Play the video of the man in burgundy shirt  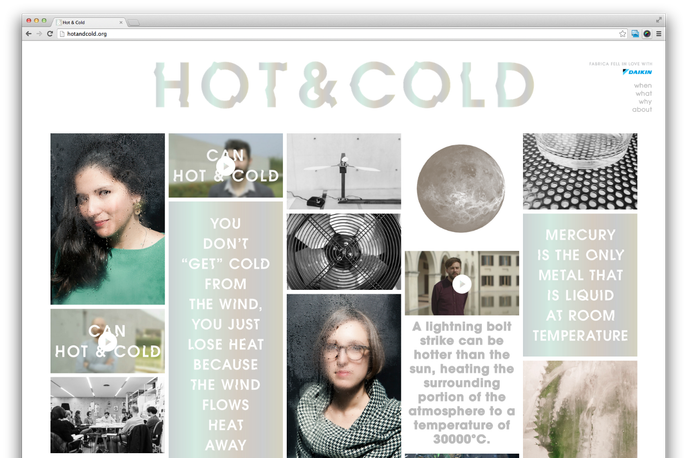[x=462, y=284]
